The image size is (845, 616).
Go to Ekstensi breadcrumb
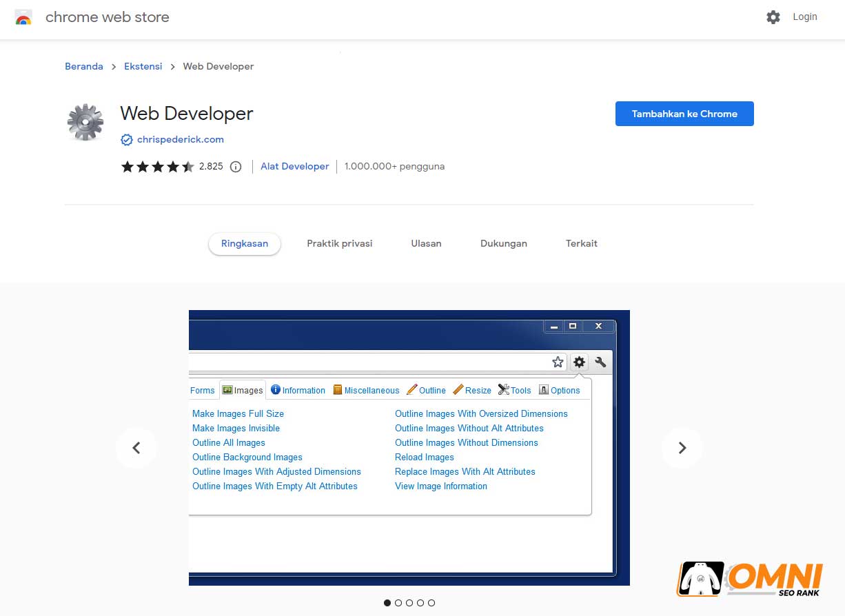[143, 66]
